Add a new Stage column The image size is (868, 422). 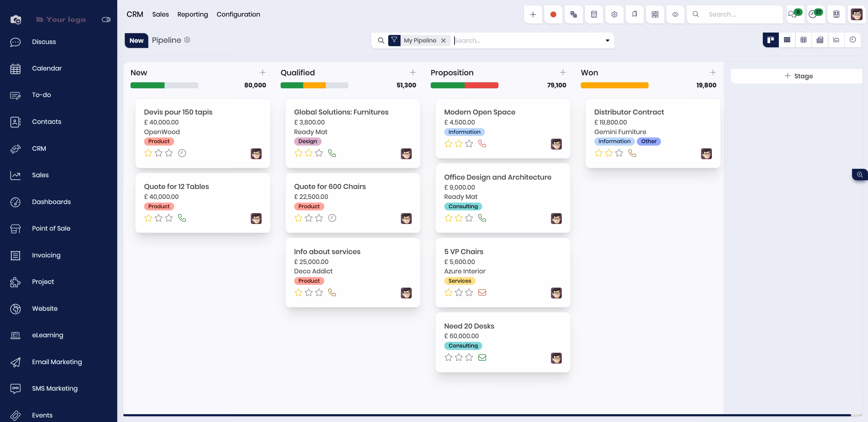click(799, 76)
